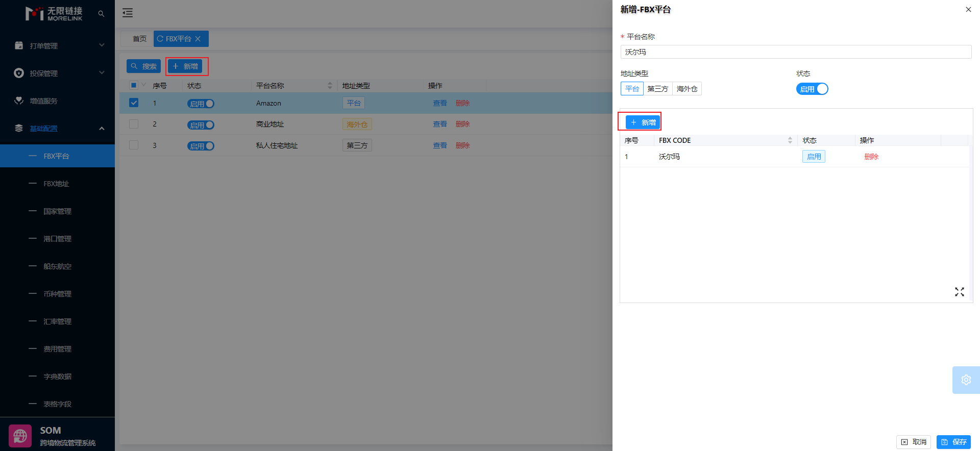Viewport: 980px width, 451px height.
Task: Open 汇率管理 sidebar item
Action: click(x=57, y=321)
